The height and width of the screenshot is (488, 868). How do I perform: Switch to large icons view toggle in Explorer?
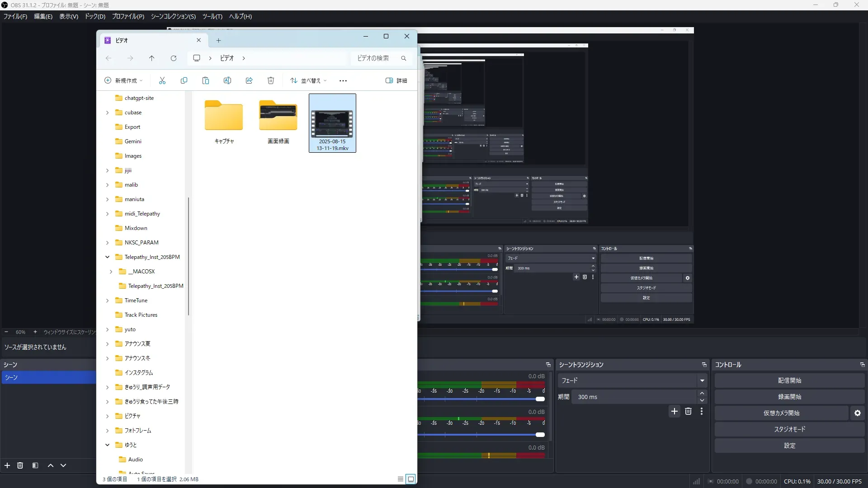(x=410, y=479)
